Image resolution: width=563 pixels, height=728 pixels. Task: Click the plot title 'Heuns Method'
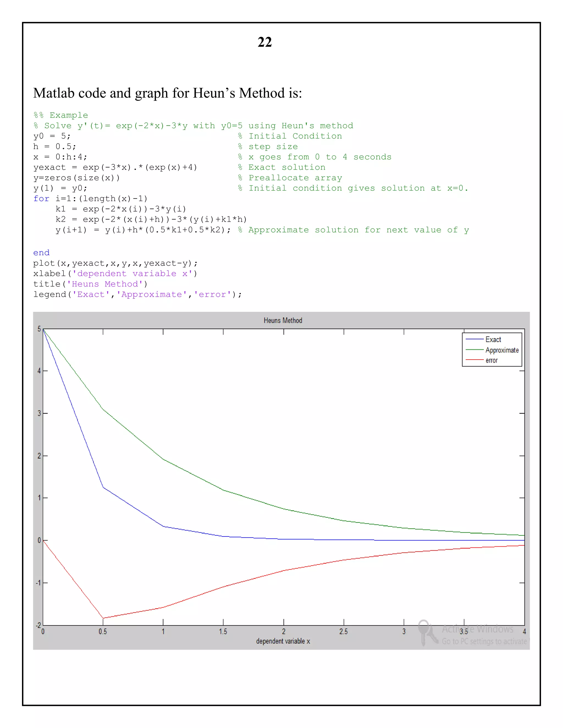pyautogui.click(x=283, y=320)
